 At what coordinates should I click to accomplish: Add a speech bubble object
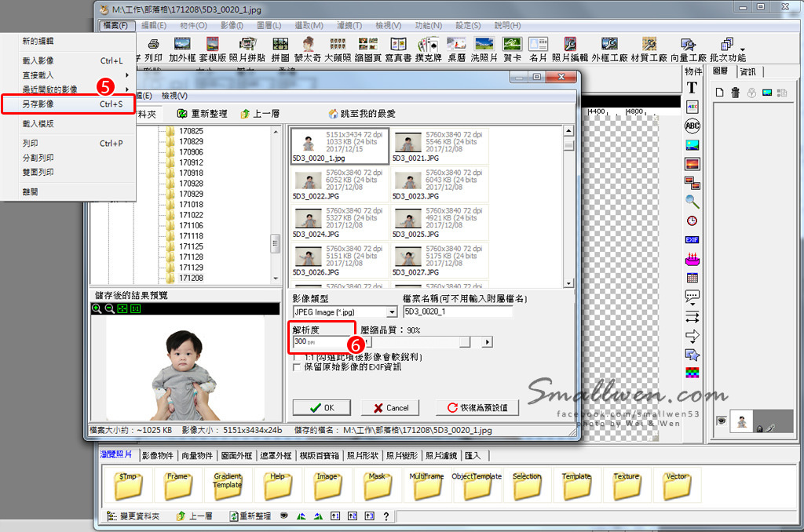click(693, 295)
